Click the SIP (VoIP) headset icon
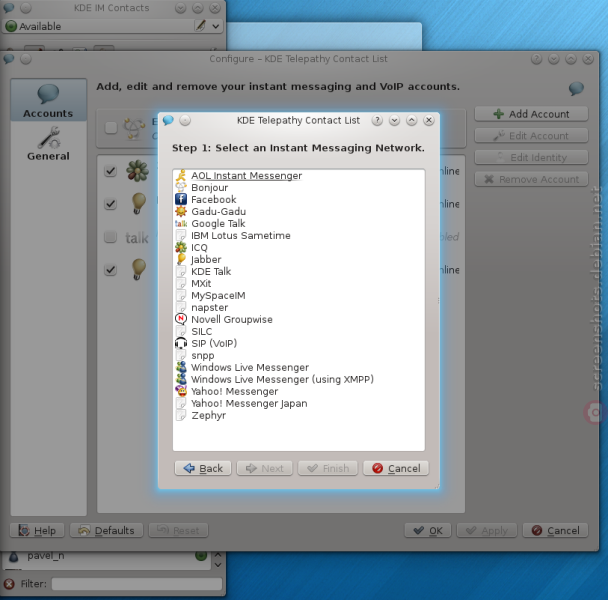This screenshot has height=600, width=608. 181,343
